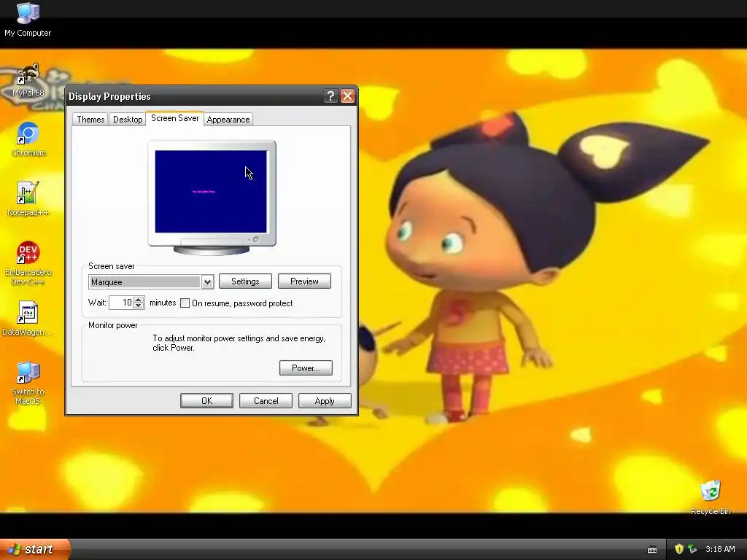The image size is (747, 560).
Task: Open the Marquee screen saver dropdown
Action: (207, 282)
